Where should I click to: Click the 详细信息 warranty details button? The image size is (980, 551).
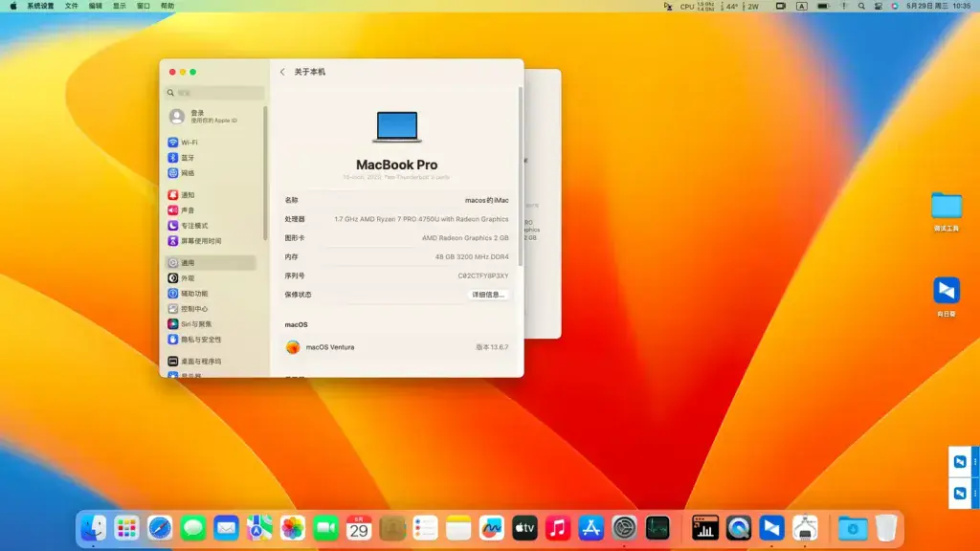coord(488,295)
